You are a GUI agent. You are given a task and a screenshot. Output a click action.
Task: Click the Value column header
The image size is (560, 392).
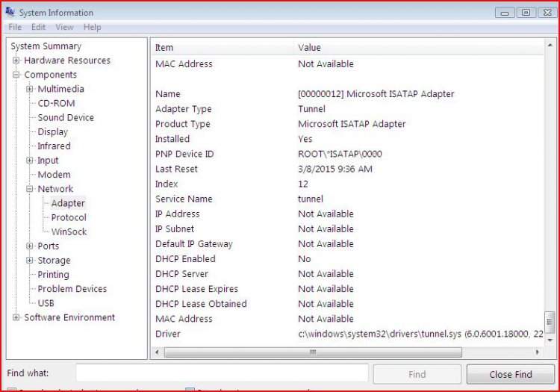(419, 48)
